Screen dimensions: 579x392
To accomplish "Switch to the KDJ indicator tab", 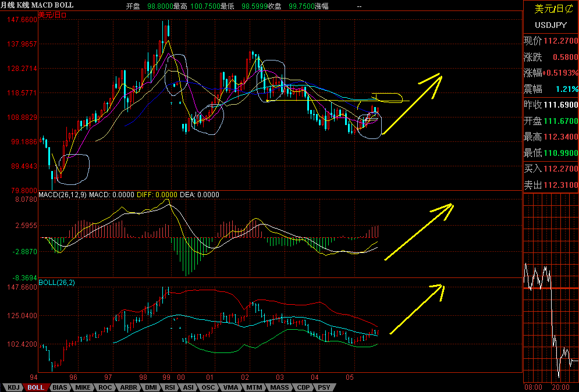I will click(13, 387).
